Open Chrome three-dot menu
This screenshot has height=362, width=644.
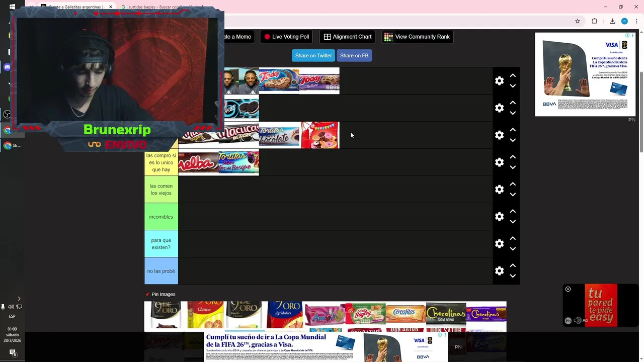[636, 21]
